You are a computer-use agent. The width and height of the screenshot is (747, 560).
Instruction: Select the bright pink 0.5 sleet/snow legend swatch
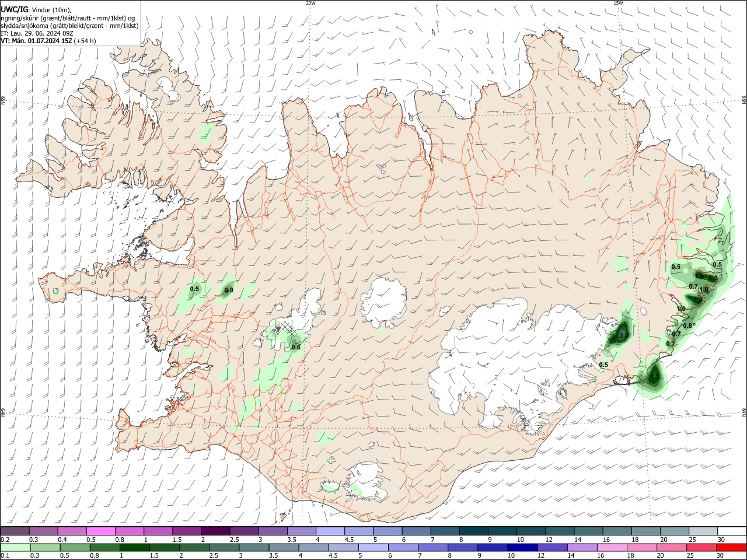pos(101,531)
